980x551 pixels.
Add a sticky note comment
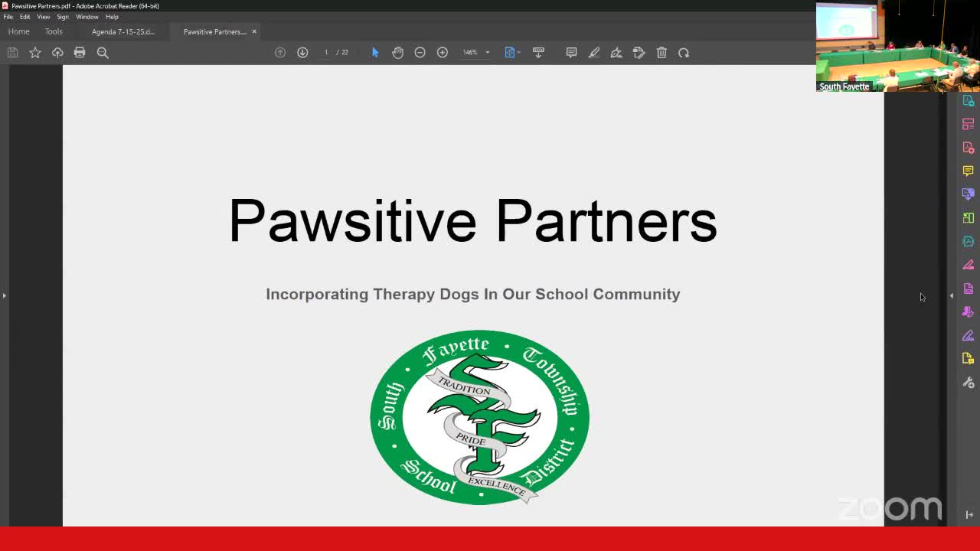[571, 53]
